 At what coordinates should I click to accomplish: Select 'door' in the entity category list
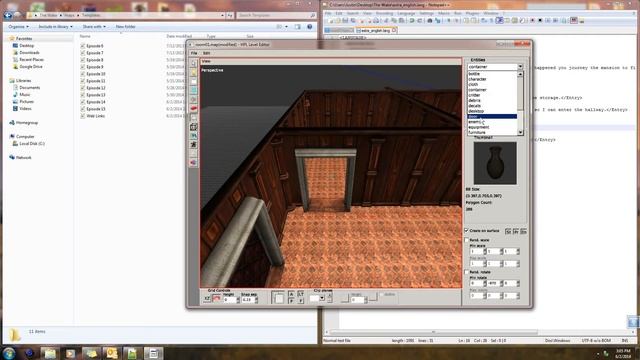click(492, 116)
